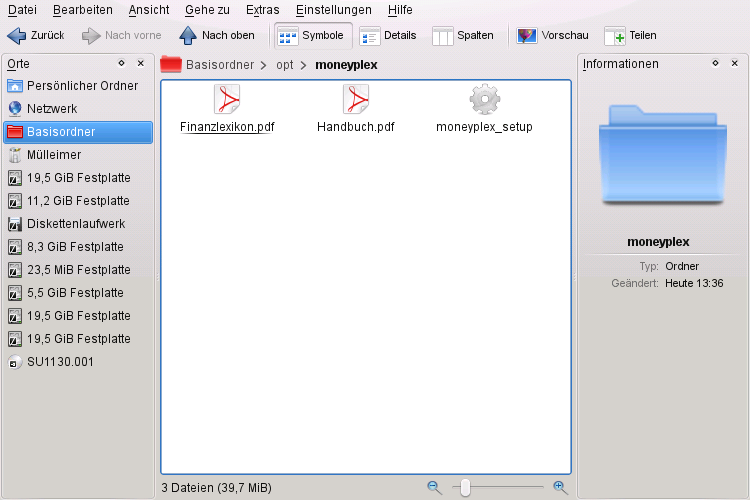Screen dimensions: 750x500
Task: Switch to Spalten column view
Action: click(463, 35)
